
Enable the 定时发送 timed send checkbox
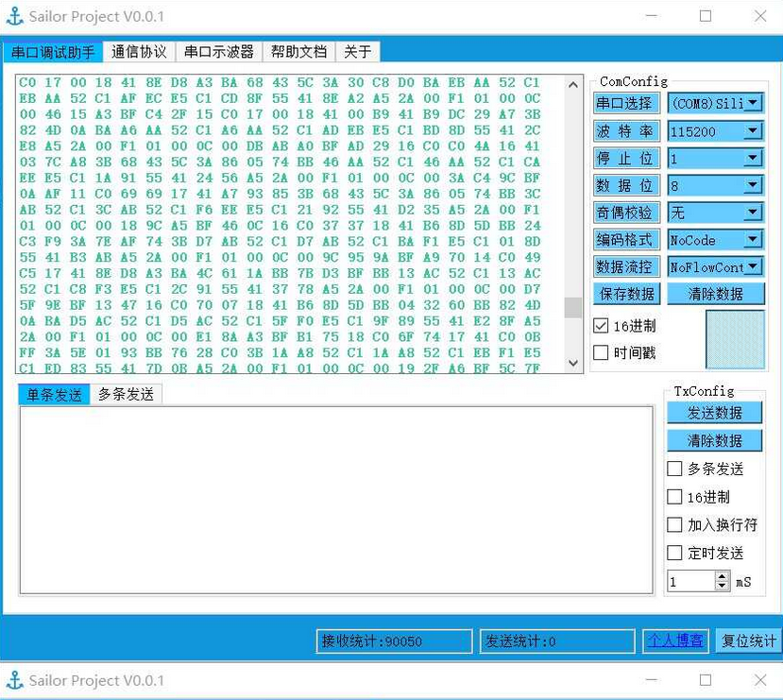click(674, 553)
